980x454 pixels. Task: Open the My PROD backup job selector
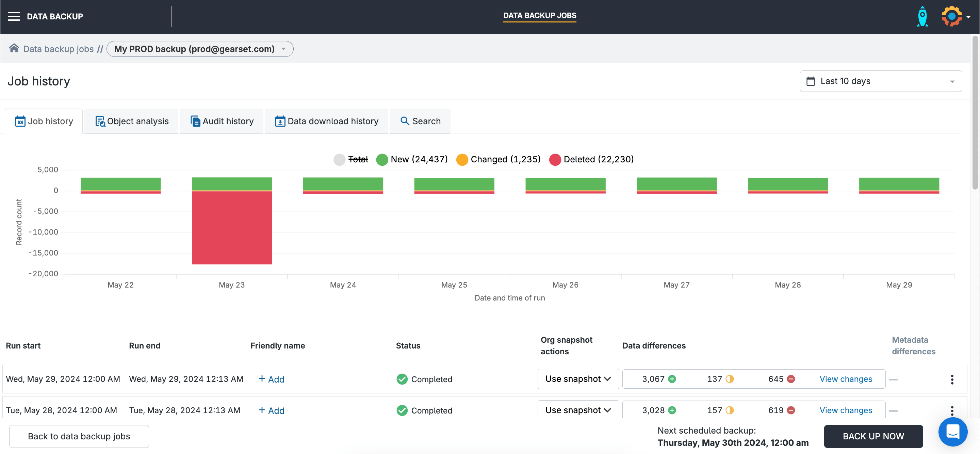point(200,49)
